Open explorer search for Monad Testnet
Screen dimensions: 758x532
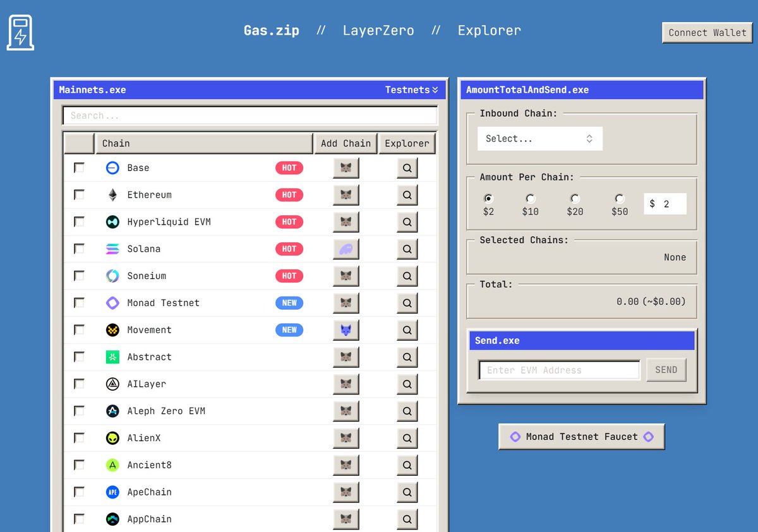coord(407,303)
